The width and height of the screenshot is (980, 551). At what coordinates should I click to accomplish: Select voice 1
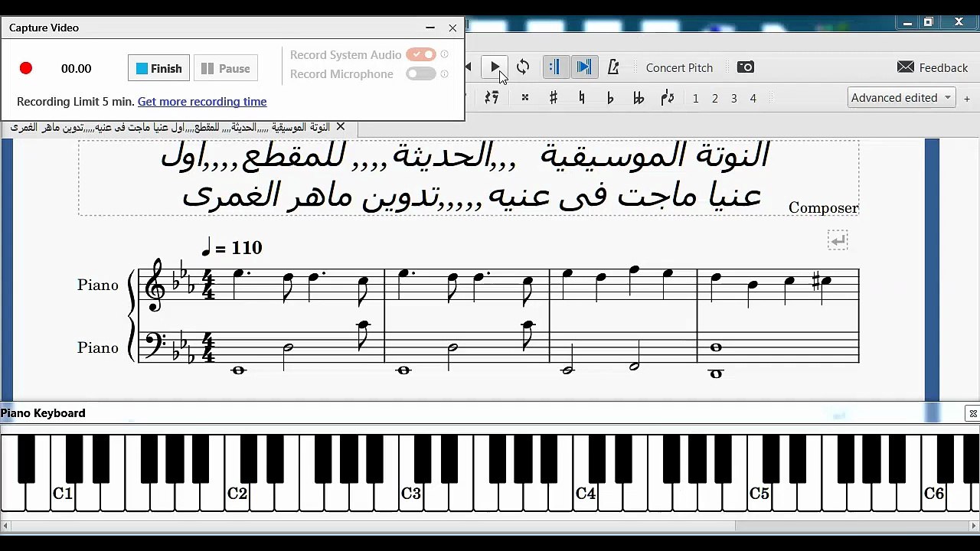click(x=695, y=98)
